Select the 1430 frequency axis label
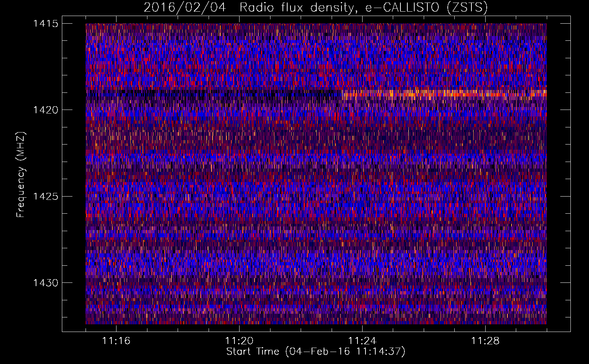589x364 pixels. (46, 283)
